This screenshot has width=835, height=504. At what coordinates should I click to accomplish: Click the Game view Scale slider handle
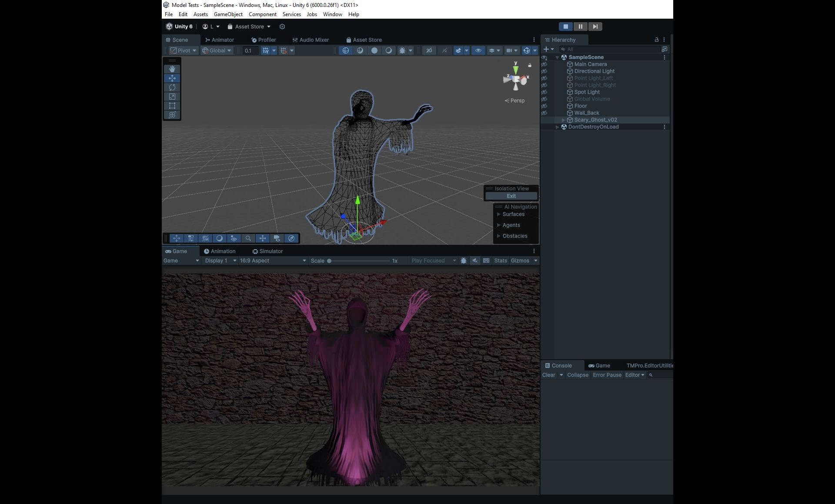pos(329,261)
